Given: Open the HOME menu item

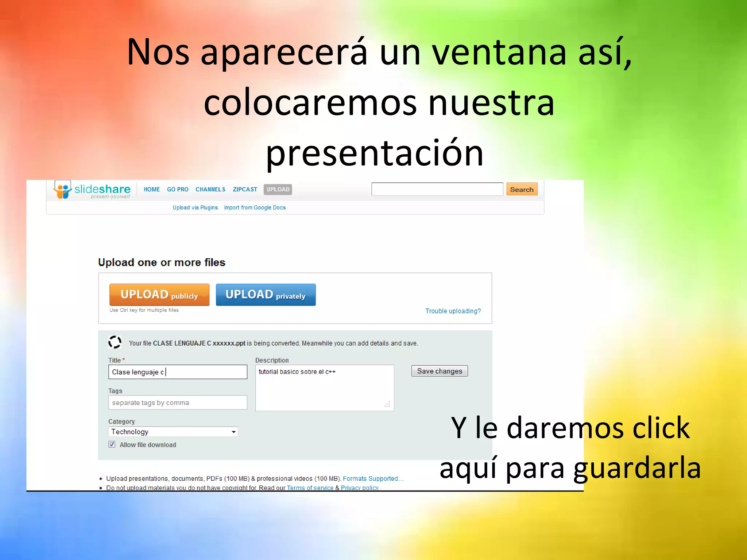Looking at the screenshot, I should pyautogui.click(x=152, y=190).
